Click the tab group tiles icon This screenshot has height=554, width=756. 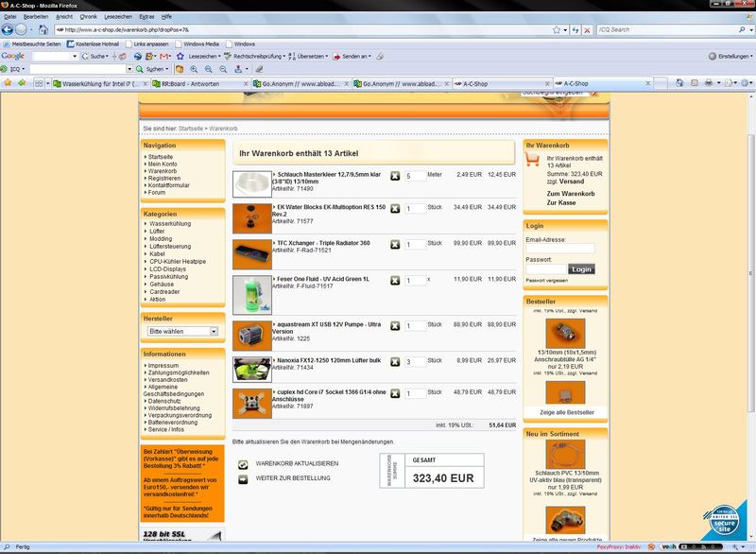[39, 83]
